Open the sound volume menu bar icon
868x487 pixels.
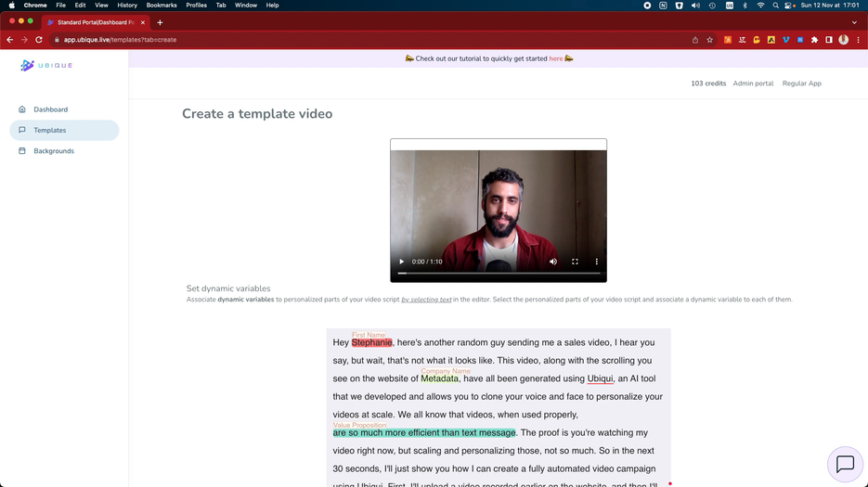(695, 5)
